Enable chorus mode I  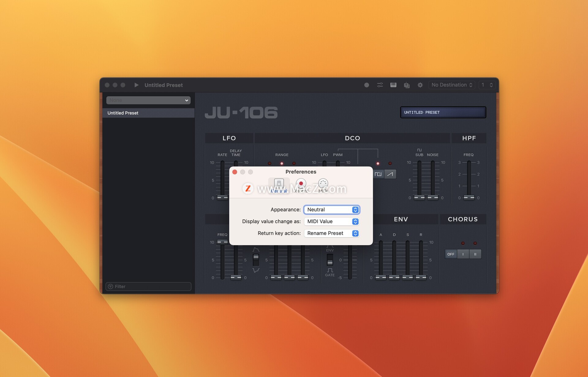coord(463,254)
